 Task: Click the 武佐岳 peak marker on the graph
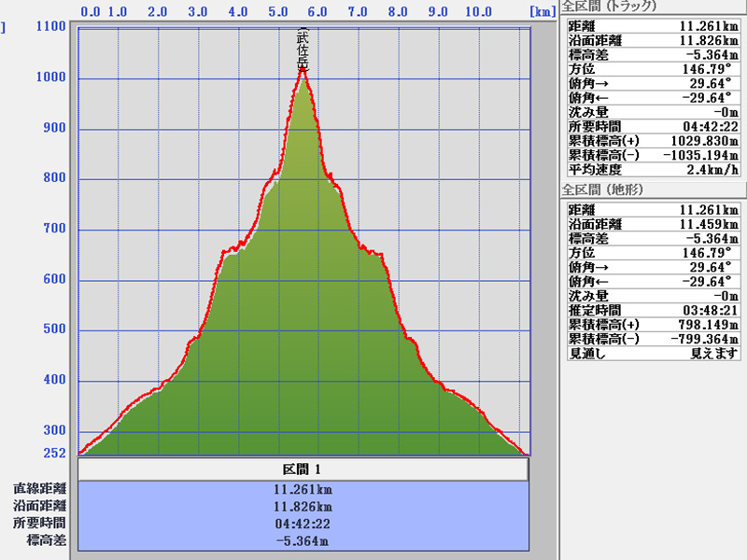pyautogui.click(x=302, y=51)
